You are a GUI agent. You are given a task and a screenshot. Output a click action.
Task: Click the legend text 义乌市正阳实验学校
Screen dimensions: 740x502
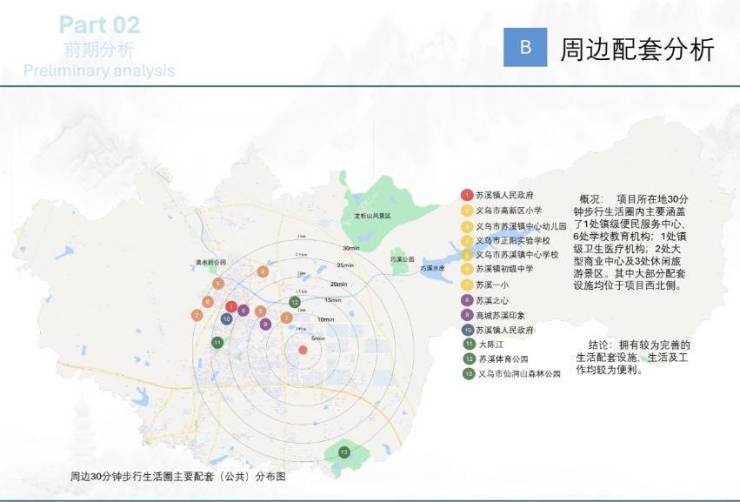(x=513, y=241)
